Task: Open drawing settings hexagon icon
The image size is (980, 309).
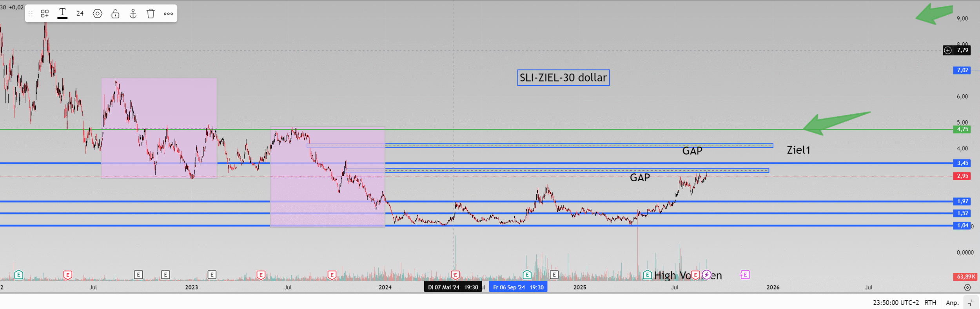Action: [98, 14]
